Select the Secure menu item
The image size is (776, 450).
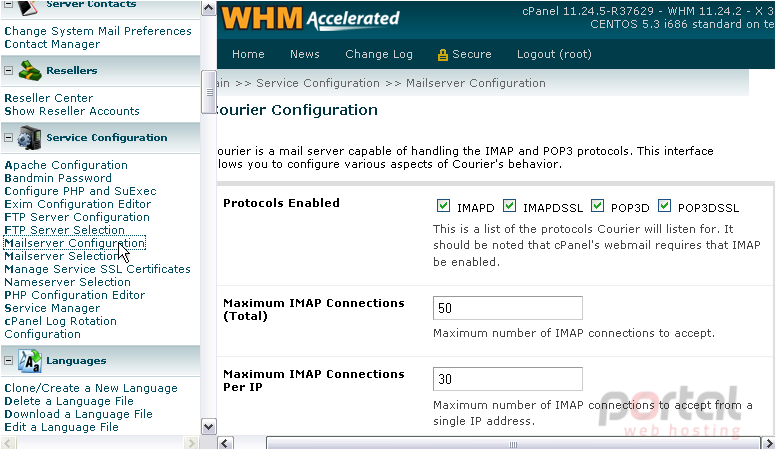pos(471,54)
